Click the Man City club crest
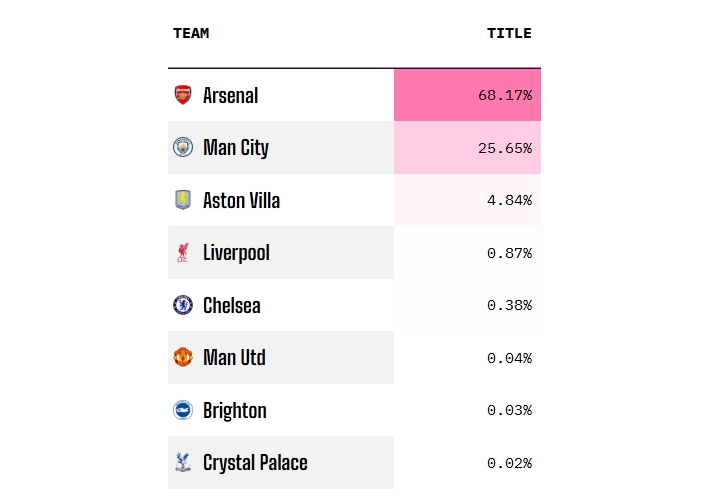Screen dimensions: 725x497 click(182, 148)
